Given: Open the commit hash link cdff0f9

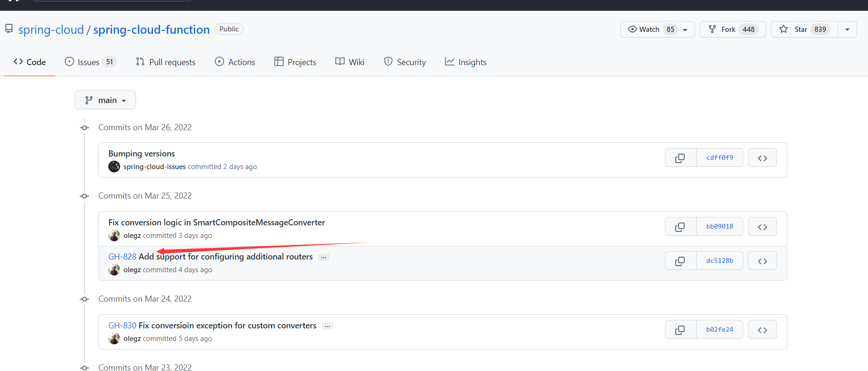Looking at the screenshot, I should point(720,158).
